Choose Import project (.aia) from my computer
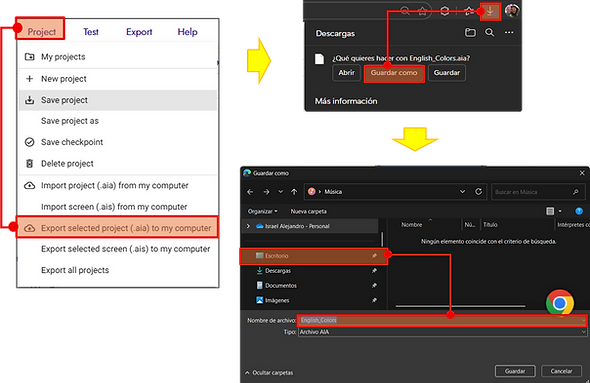590x383 pixels. click(118, 185)
